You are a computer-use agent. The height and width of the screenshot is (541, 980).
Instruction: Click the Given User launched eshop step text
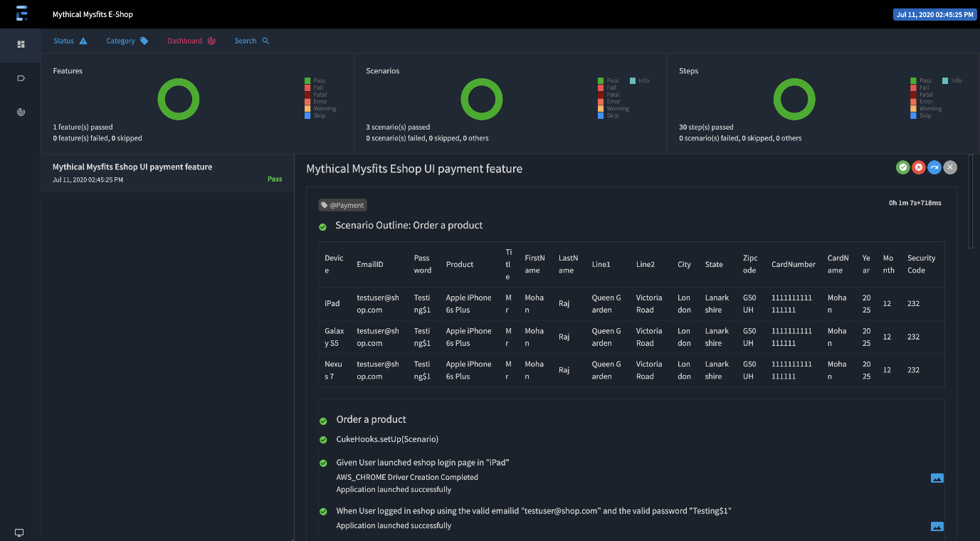(423, 463)
